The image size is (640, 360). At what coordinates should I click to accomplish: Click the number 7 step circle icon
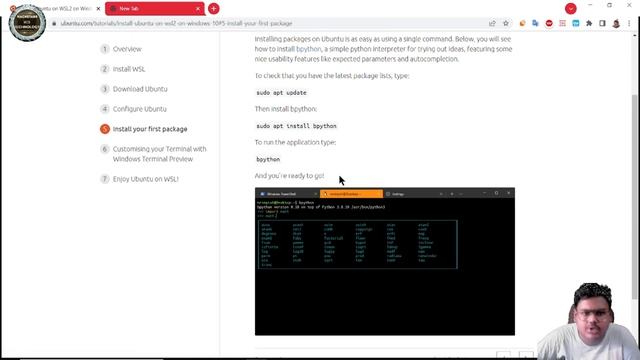click(105, 179)
